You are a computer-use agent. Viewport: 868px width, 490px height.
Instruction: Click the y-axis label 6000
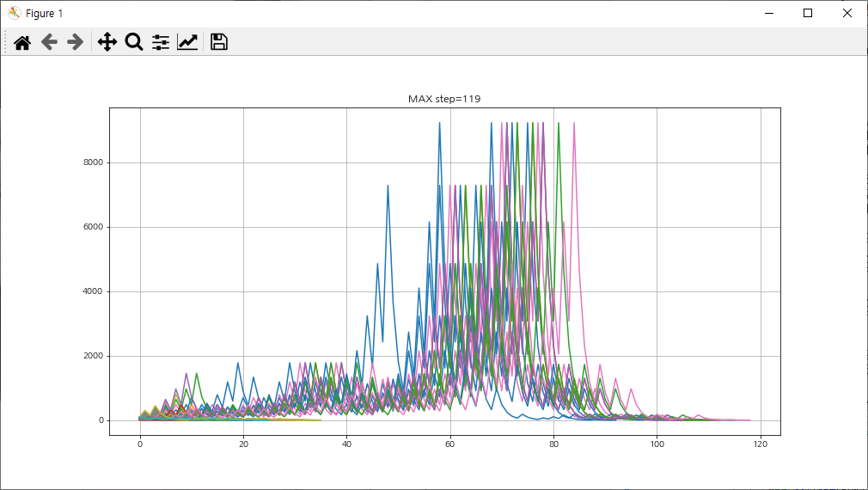point(93,227)
